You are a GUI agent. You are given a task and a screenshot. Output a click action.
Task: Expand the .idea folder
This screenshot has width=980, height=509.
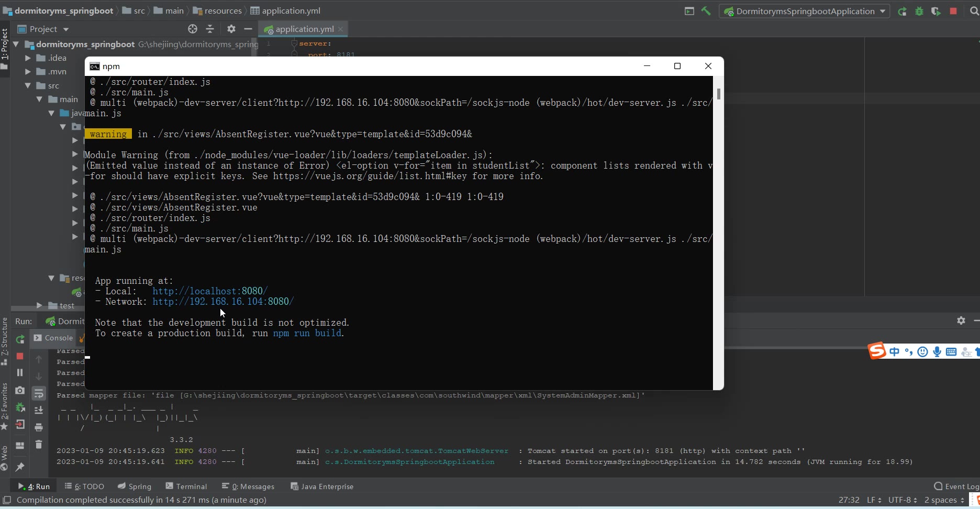(28, 58)
